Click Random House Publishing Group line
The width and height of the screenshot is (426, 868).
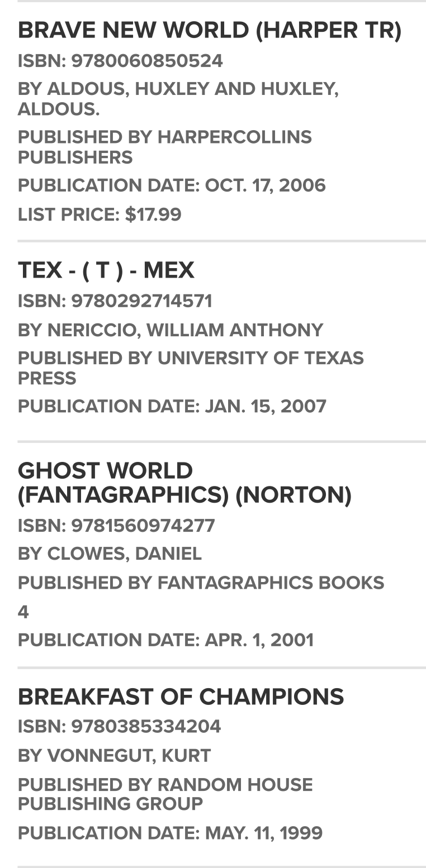165,794
